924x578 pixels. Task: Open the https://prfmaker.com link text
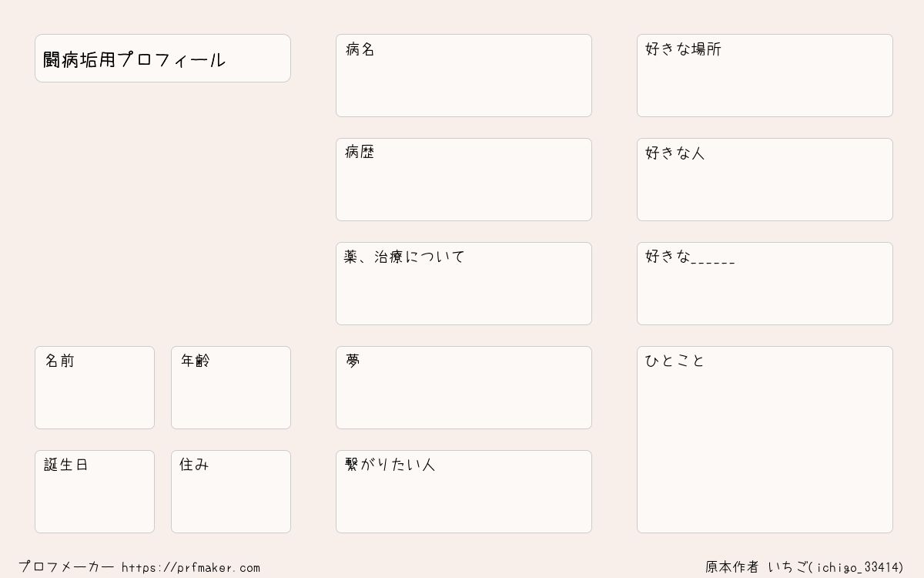click(191, 568)
